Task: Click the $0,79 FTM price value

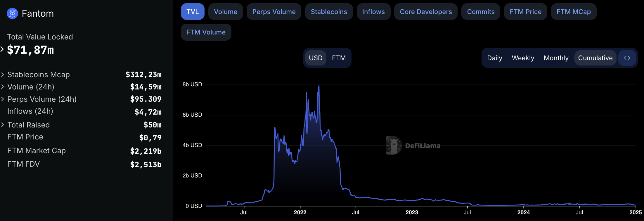Action: (x=150, y=138)
